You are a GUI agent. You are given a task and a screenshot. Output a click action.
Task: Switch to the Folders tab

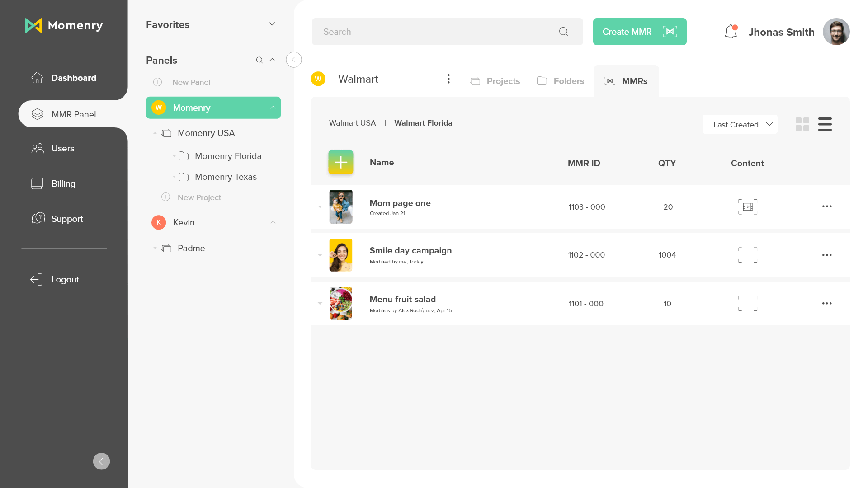click(561, 81)
